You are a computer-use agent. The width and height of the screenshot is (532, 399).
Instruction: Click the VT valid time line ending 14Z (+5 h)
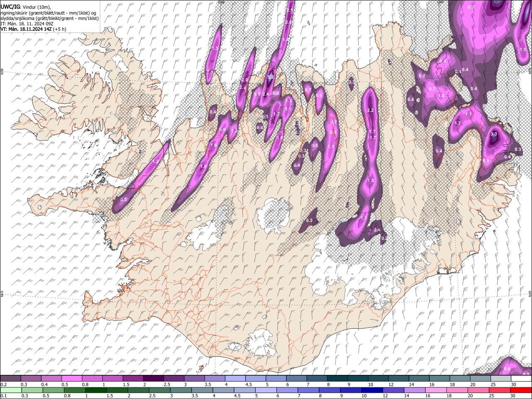point(33,30)
